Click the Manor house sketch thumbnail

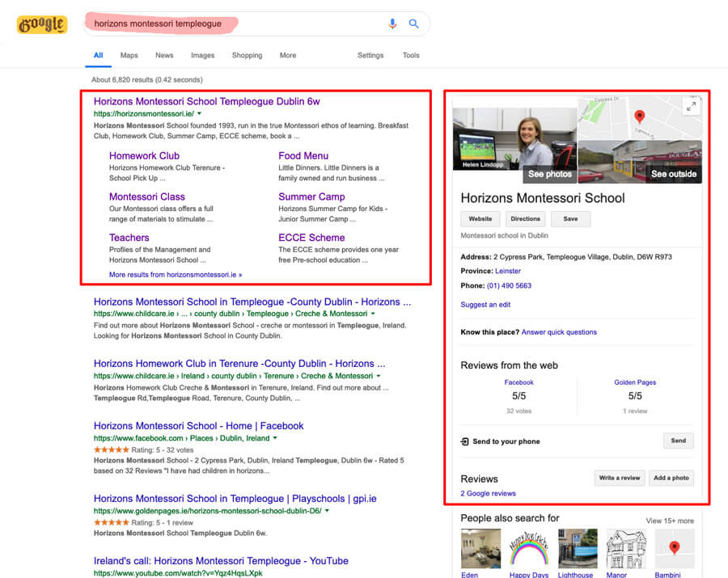pos(626,549)
